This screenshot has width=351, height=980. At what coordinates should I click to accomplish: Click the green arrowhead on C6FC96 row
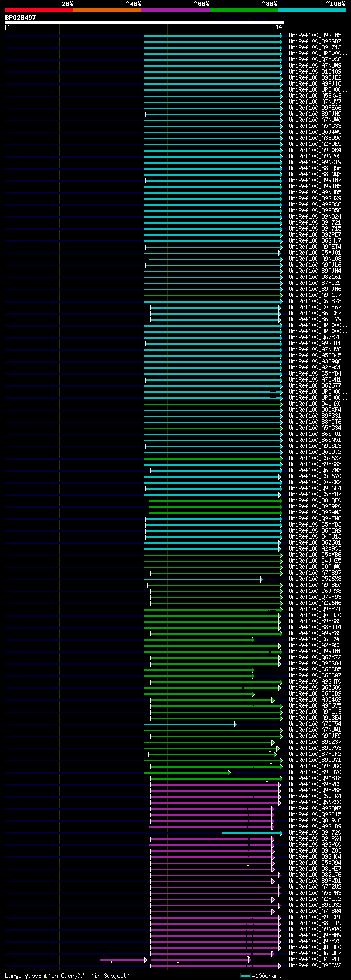tap(253, 639)
